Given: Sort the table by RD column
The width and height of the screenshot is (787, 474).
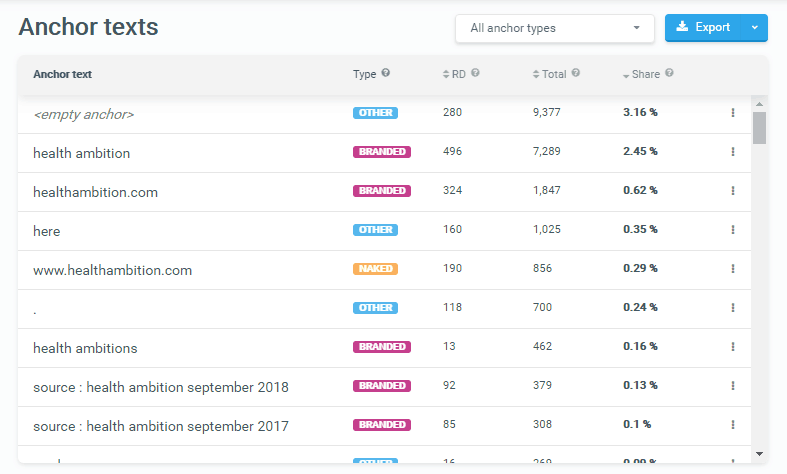Looking at the screenshot, I should pyautogui.click(x=456, y=74).
